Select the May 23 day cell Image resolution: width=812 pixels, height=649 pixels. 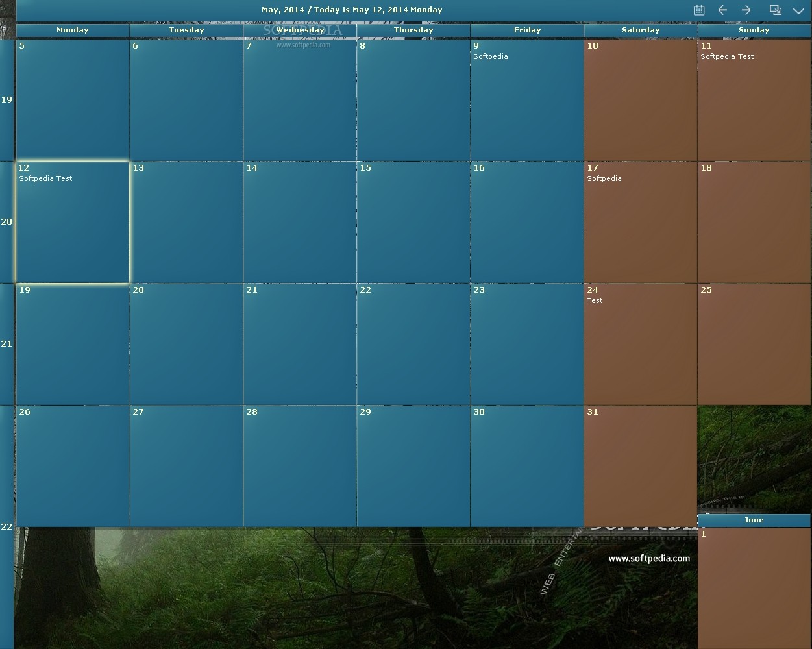click(527, 344)
